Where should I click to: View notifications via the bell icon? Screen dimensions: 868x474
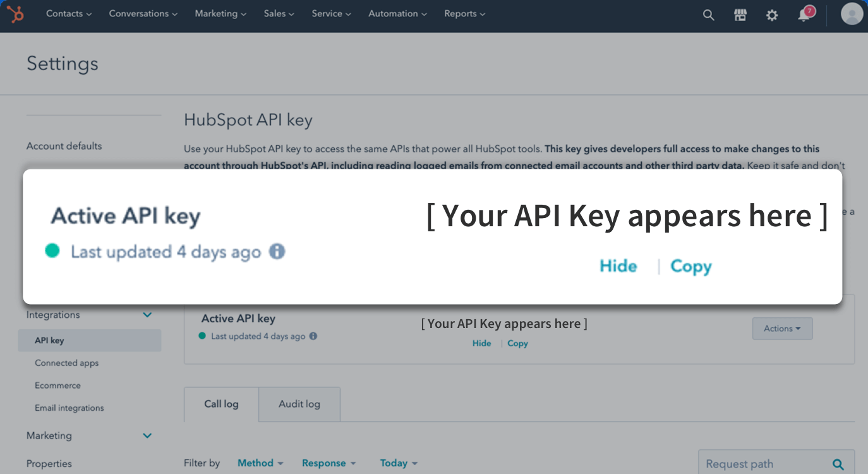805,15
